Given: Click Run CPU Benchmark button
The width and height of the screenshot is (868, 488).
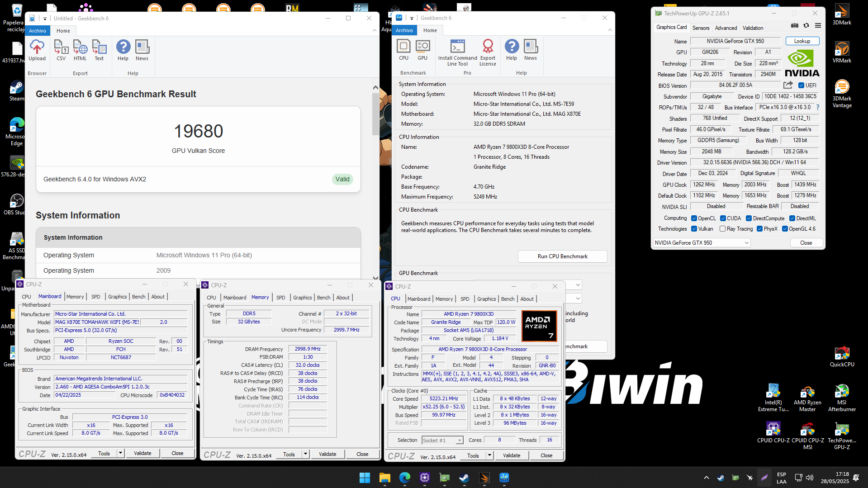Looking at the screenshot, I should point(562,256).
